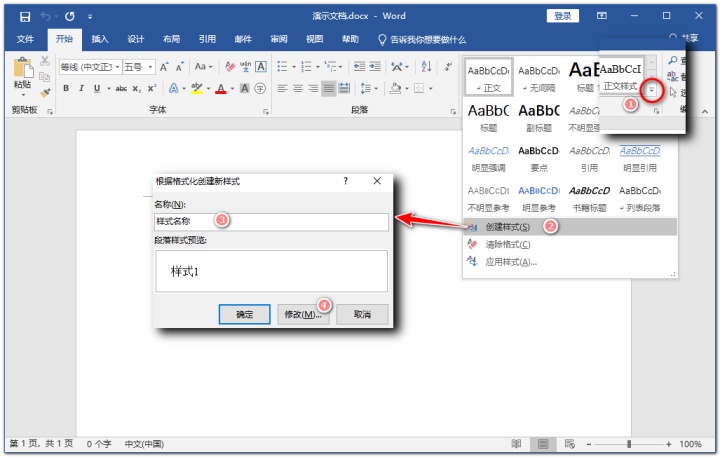Expand the styles gallery More arrow
This screenshot has width=720, height=457.
[x=651, y=90]
